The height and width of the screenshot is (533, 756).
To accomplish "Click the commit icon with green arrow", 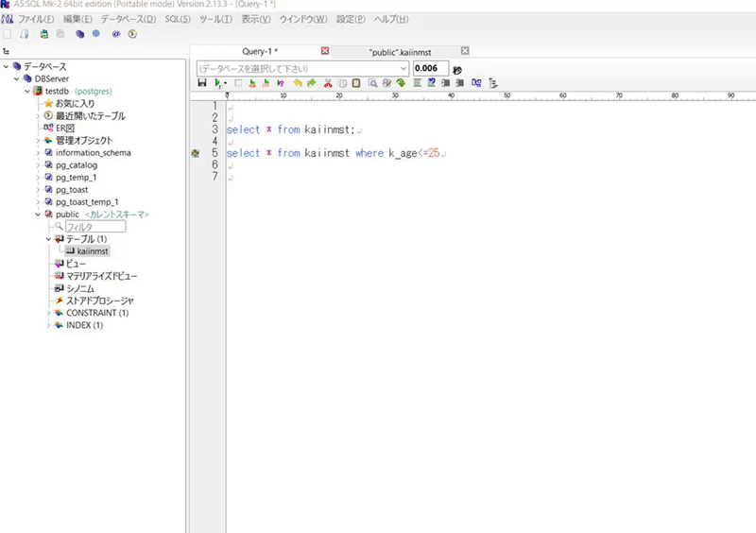I will 252,83.
